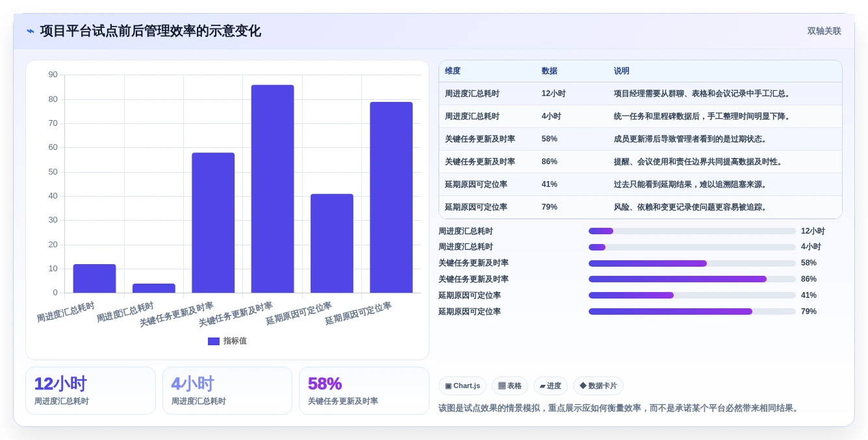
Task: Click the chart bar at value 12
Action: [94, 278]
